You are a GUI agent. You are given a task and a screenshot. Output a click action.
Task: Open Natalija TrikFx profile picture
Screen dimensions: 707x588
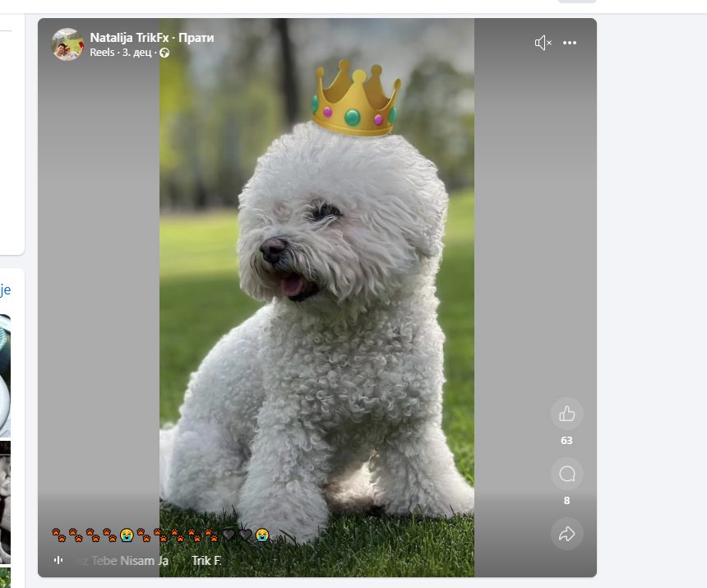(67, 44)
